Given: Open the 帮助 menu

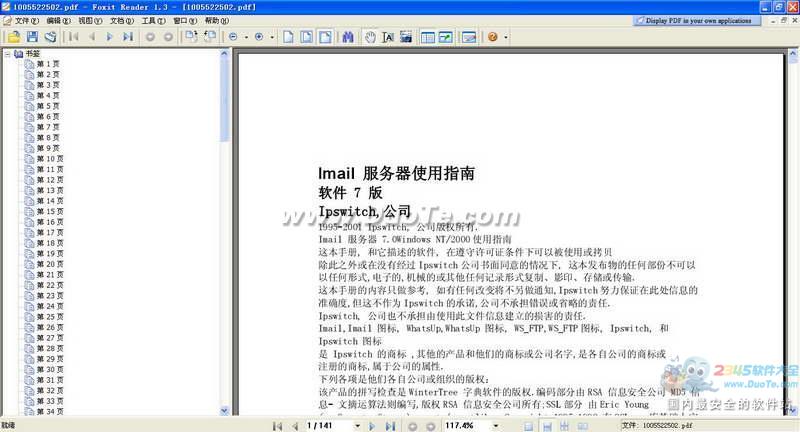Looking at the screenshot, I should (x=217, y=20).
